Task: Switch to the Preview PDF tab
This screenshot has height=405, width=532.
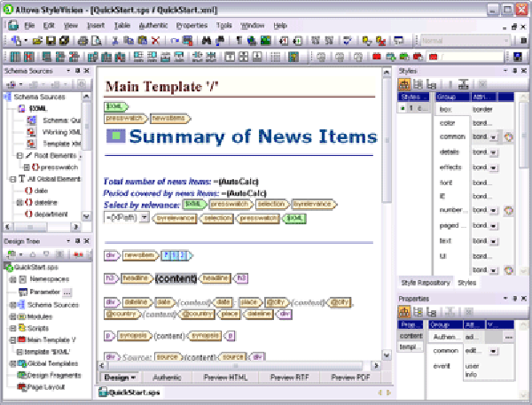Action: (350, 378)
